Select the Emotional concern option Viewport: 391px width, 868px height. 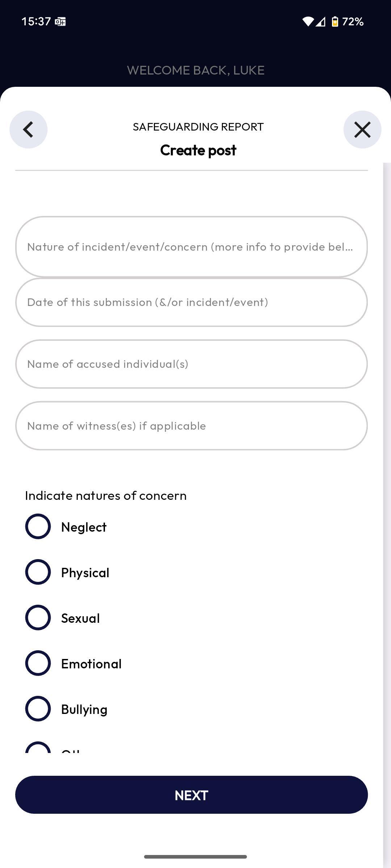pyautogui.click(x=38, y=663)
